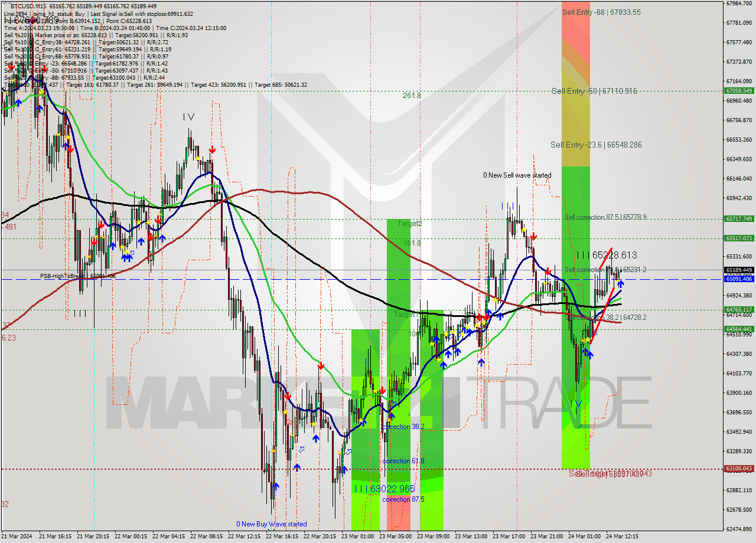Click the blue 'correction 38.2' label
This screenshot has height=543, width=756.
click(403, 426)
